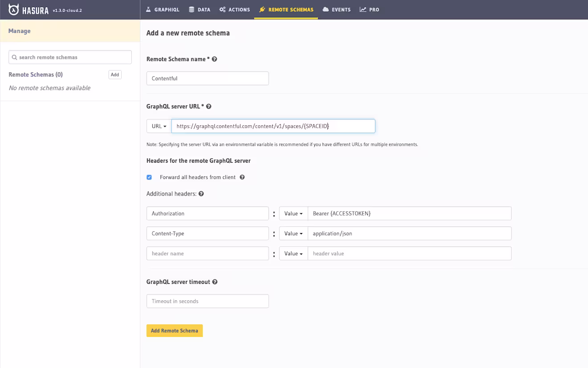Screen dimensions: 588x368
Task: Edit the application/json header value field
Action: [x=409, y=233]
